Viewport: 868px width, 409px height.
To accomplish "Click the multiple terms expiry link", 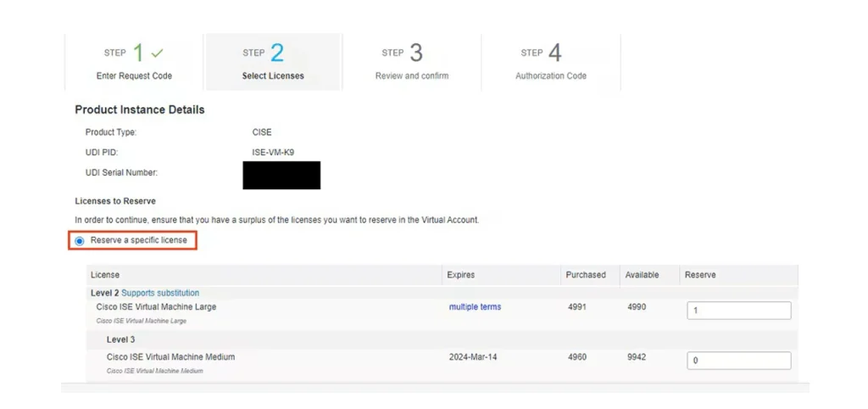I will pos(475,307).
